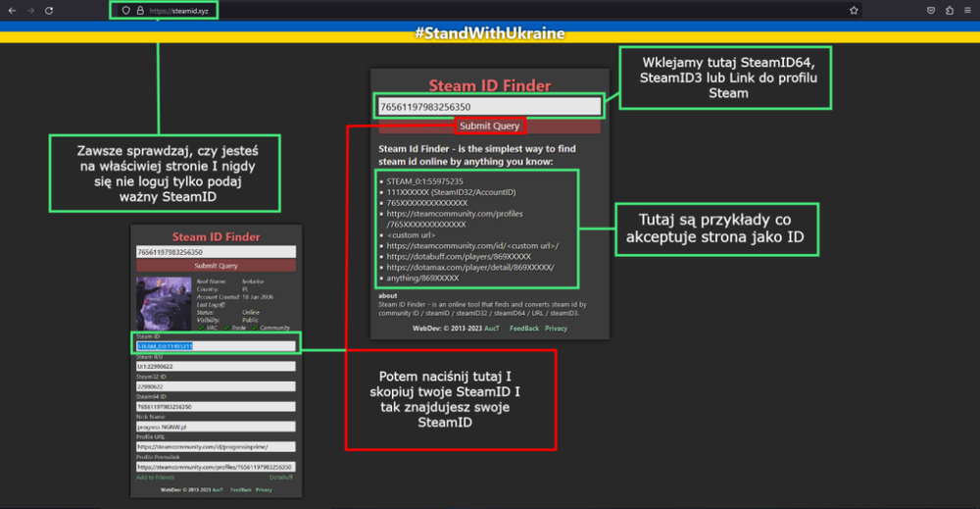Open the Save to Pocket icon
The image size is (980, 509).
coord(931,11)
